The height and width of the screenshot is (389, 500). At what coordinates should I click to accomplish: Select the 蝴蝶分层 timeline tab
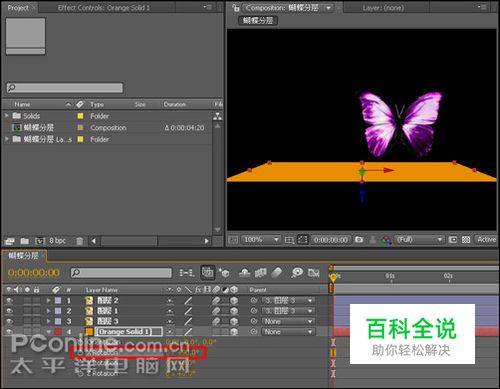(23, 256)
